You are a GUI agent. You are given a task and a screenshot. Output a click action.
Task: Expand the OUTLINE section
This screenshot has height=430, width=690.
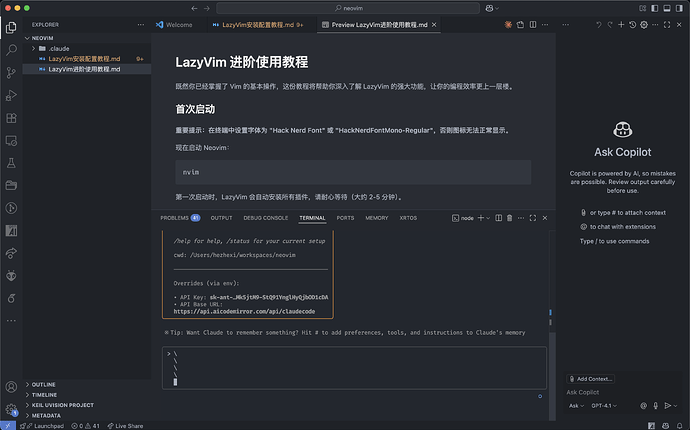(87, 384)
